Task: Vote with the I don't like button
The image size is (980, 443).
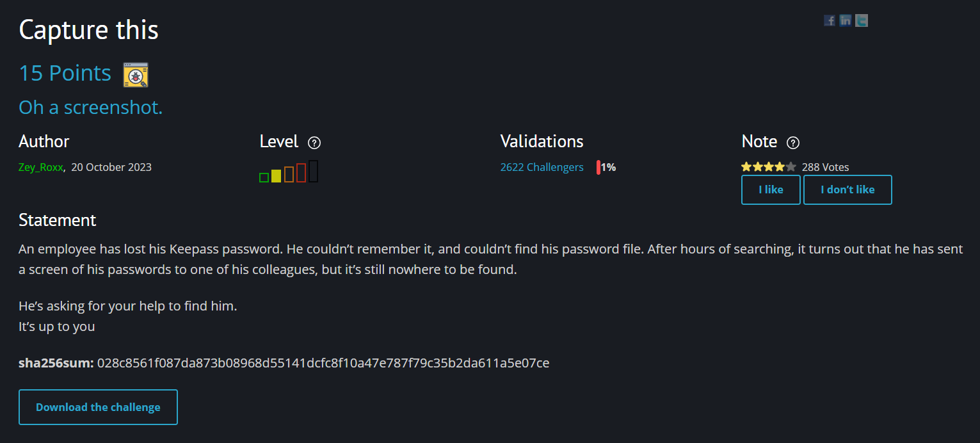Action: click(x=847, y=189)
